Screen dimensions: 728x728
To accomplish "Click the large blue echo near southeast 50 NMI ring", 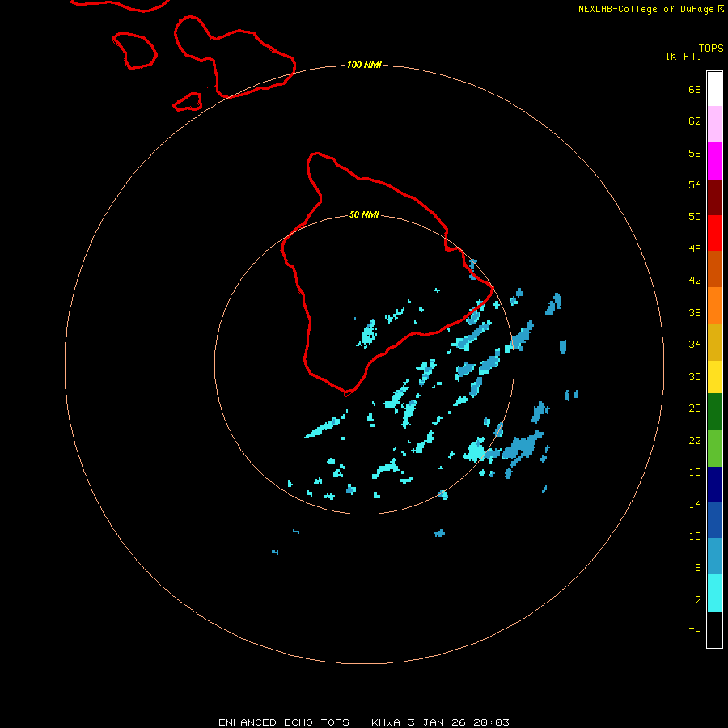I will click(x=522, y=447).
